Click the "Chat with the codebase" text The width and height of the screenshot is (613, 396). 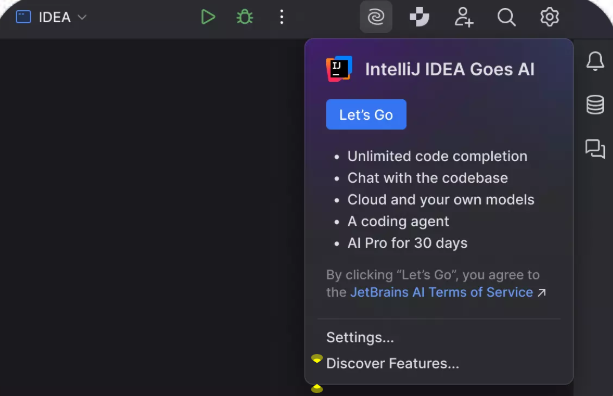[x=428, y=178]
